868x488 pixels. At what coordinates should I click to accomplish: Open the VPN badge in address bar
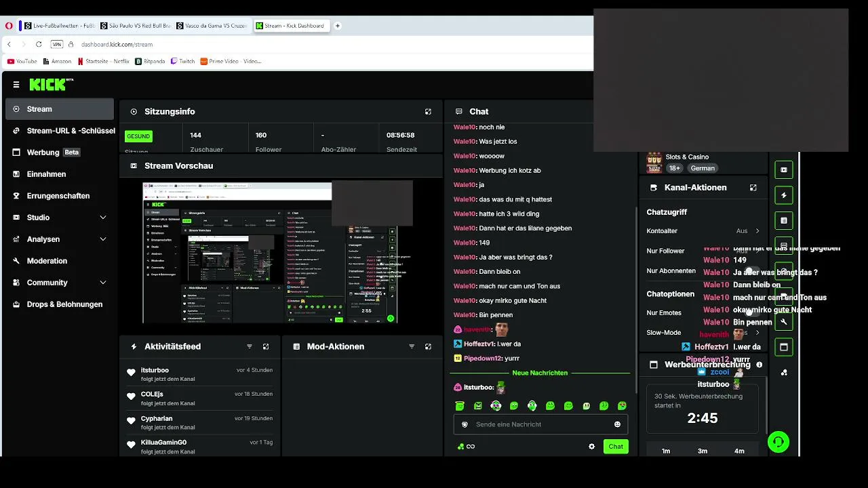click(57, 44)
